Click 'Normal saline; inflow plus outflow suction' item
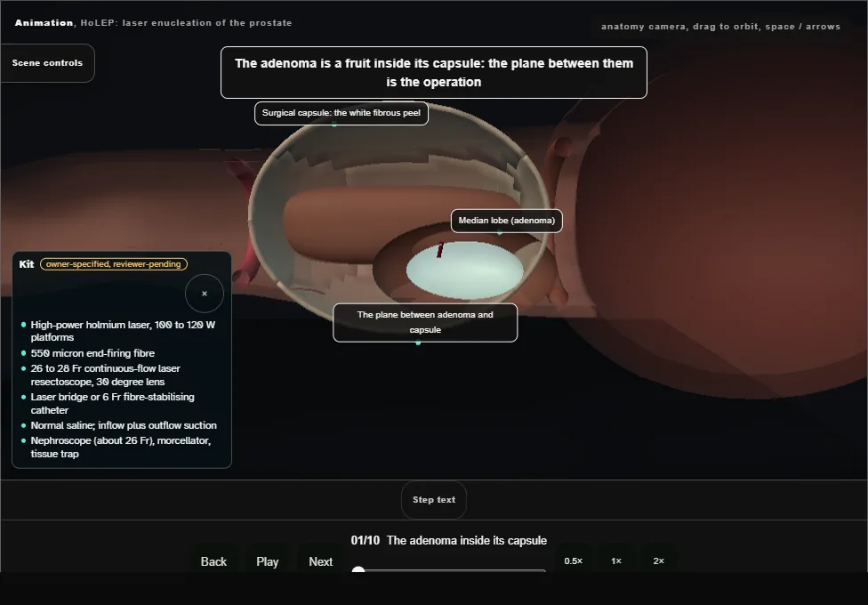 pyautogui.click(x=124, y=425)
